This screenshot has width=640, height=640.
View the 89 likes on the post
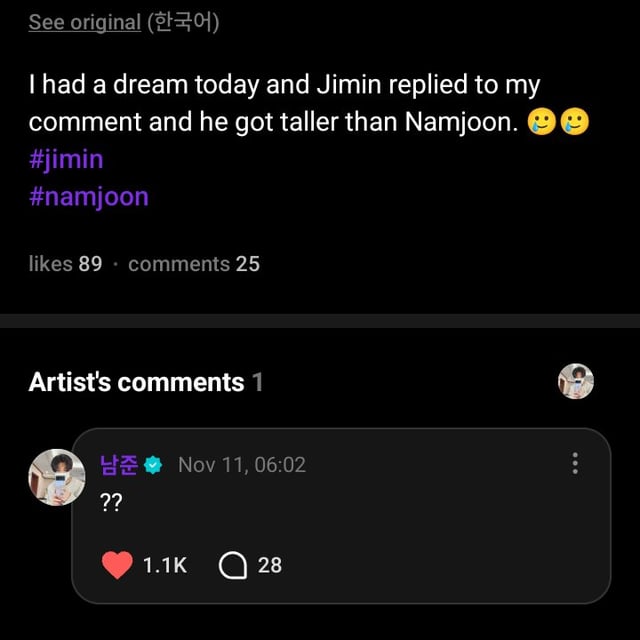(66, 264)
